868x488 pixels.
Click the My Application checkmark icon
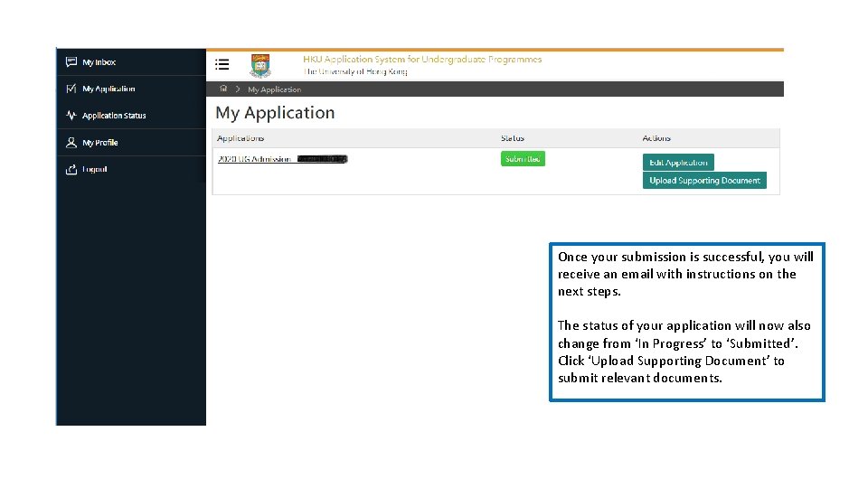pos(71,89)
